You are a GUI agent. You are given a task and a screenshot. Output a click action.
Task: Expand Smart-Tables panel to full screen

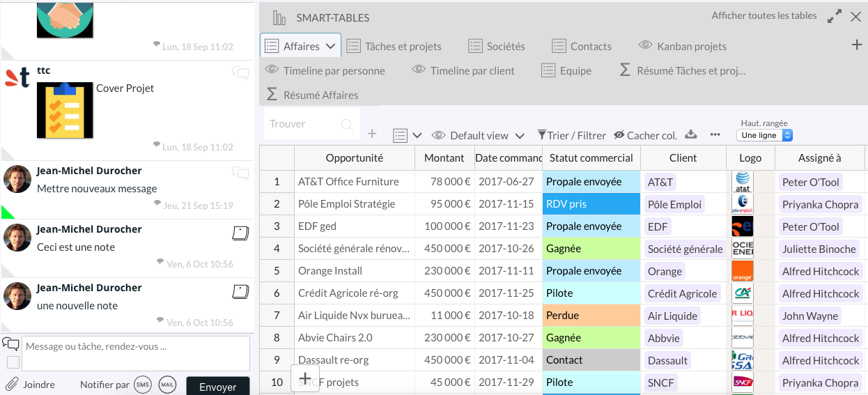pyautogui.click(x=834, y=17)
